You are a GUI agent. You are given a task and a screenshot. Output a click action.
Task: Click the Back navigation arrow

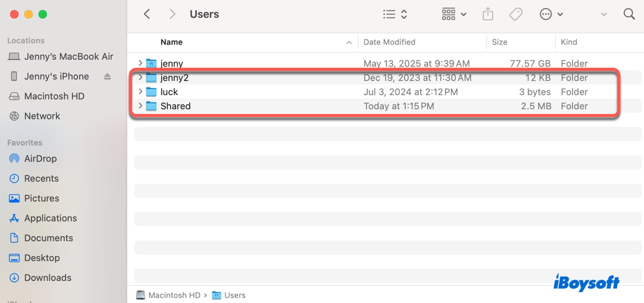point(147,15)
